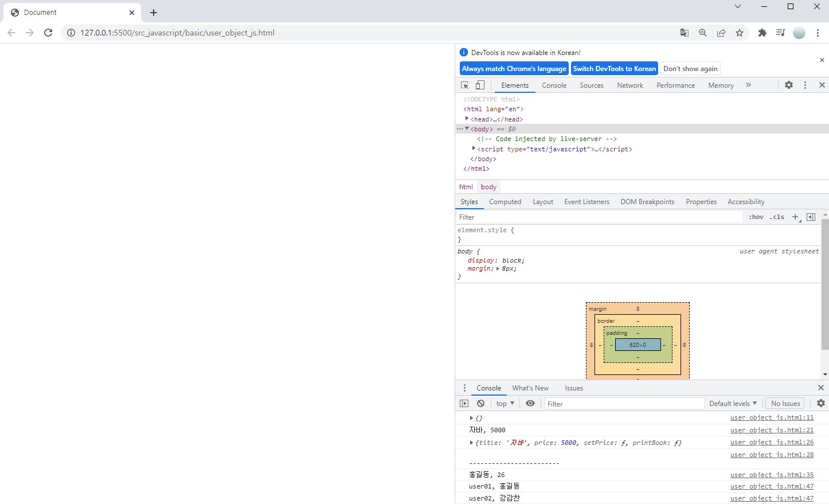Toggle the :hov element state button

756,217
